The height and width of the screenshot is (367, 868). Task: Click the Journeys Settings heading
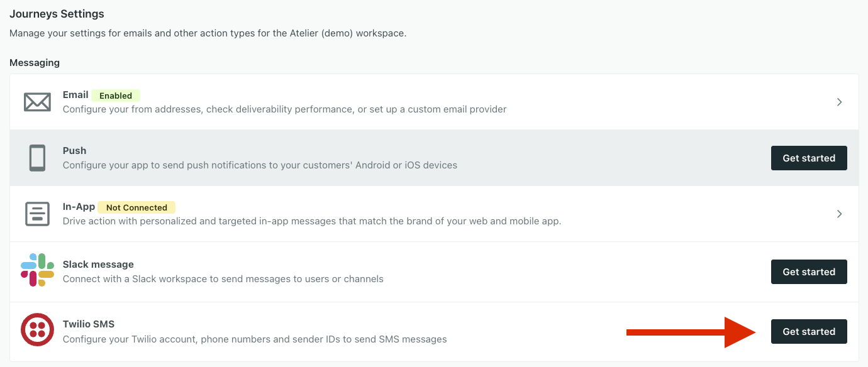point(57,14)
